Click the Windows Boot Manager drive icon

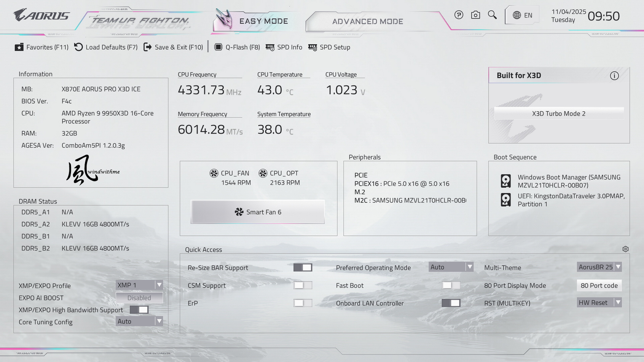tap(506, 181)
